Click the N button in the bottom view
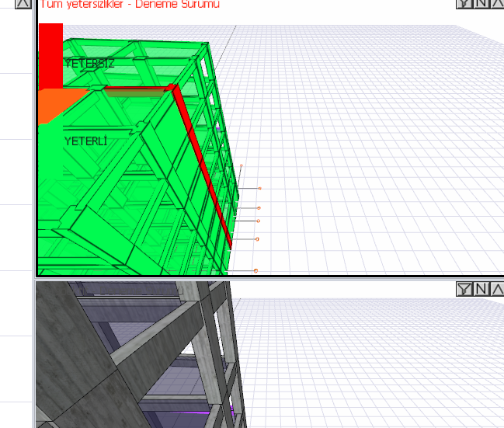 481,289
